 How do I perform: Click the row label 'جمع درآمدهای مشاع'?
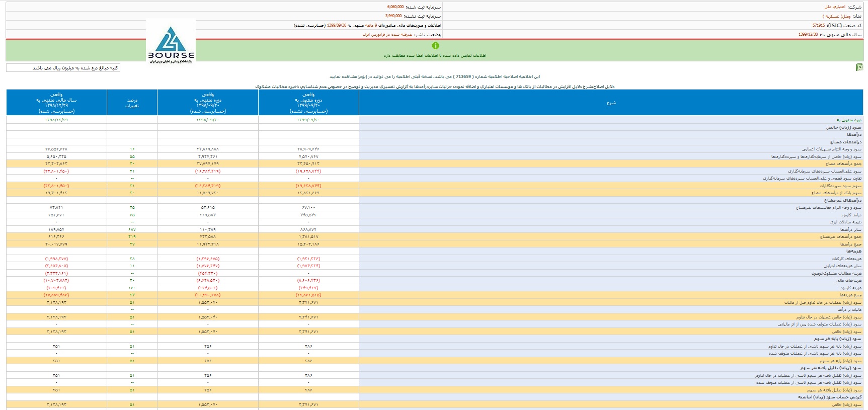(843, 164)
